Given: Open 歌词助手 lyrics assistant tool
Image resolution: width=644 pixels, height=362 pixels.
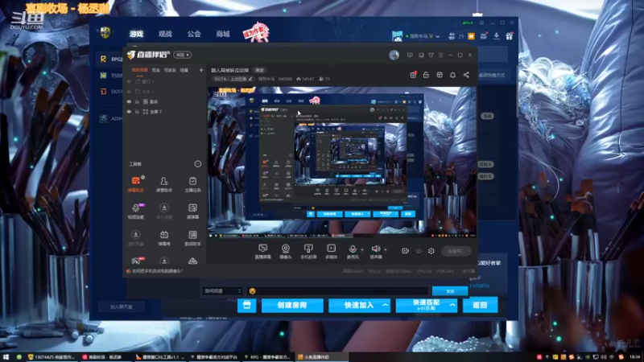Looking at the screenshot, I should pyautogui.click(x=192, y=237).
